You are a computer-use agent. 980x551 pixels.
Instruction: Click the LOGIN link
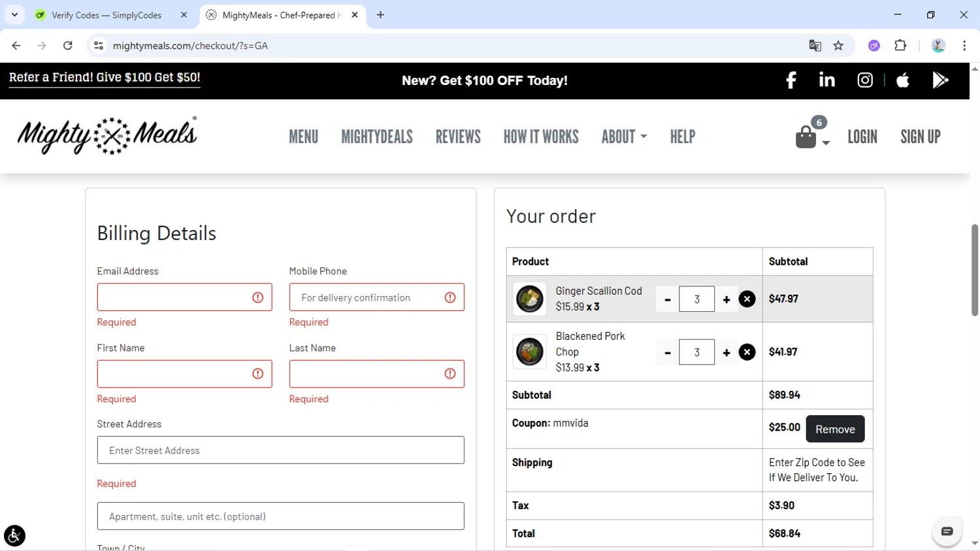click(x=862, y=137)
